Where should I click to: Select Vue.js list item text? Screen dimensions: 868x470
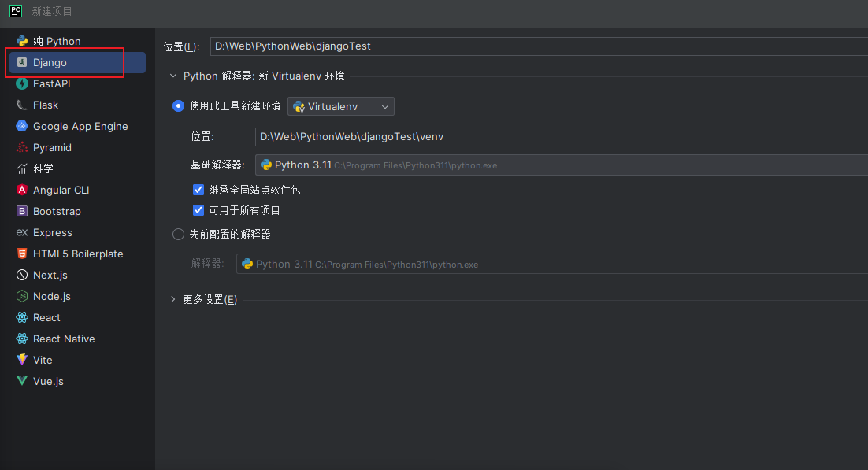pyautogui.click(x=48, y=381)
